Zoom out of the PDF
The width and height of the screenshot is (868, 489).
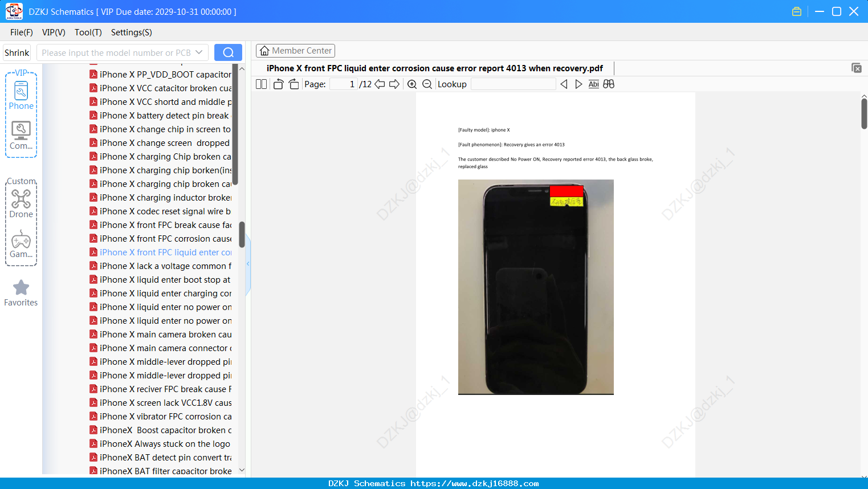tap(427, 84)
